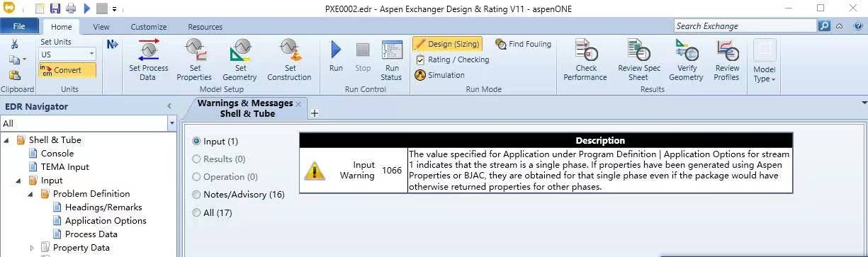The height and width of the screenshot is (257, 868).
Task: Open Check Performance results
Action: 585,60
